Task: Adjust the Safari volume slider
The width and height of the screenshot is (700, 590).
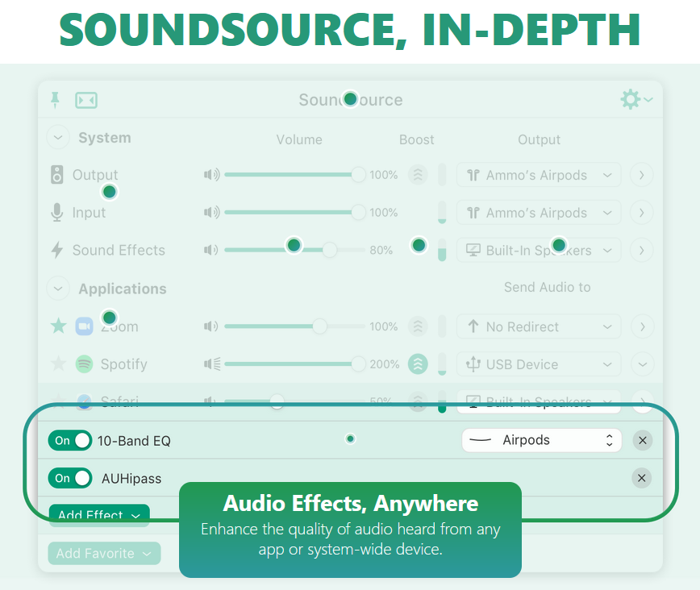Action: 294,401
